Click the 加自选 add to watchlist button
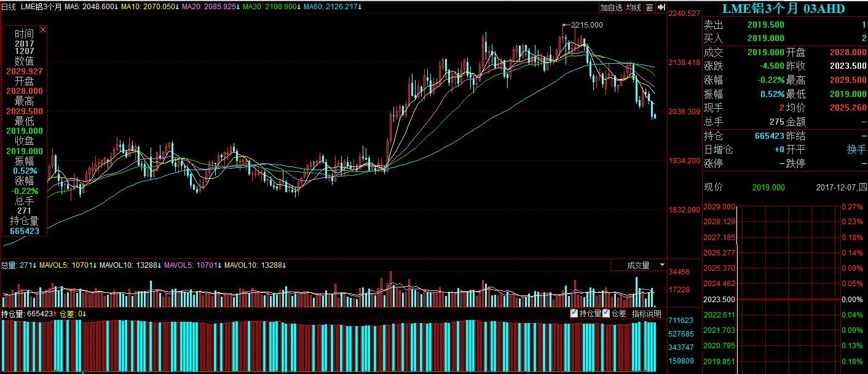Screen dimensions: 868x374 coord(612,7)
